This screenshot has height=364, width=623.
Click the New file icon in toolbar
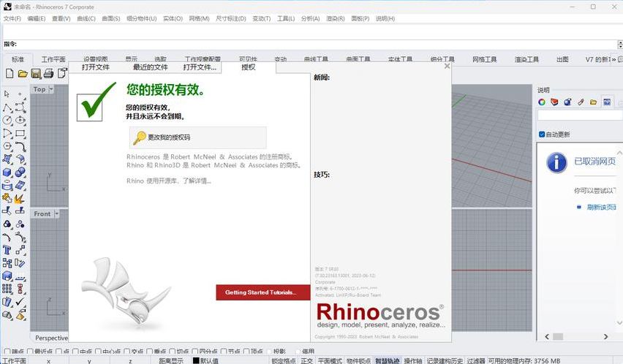tap(10, 73)
